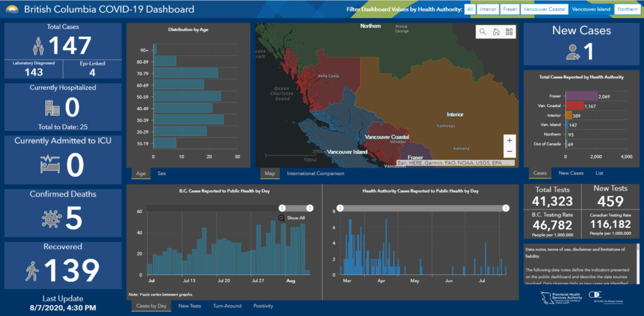Open the basemap gallery grid icon
The width and height of the screenshot is (644, 316).
509,32
